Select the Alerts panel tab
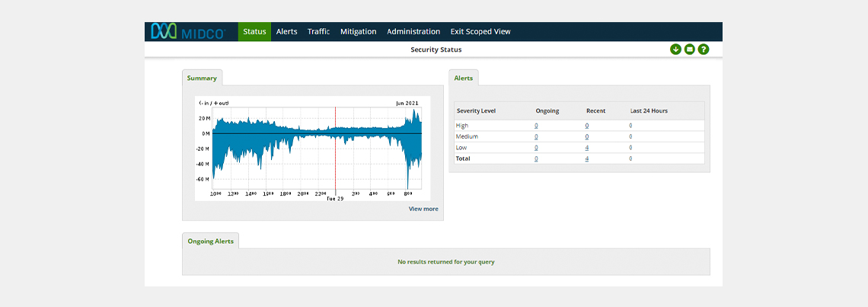Image resolution: width=868 pixels, height=307 pixels. (x=463, y=78)
